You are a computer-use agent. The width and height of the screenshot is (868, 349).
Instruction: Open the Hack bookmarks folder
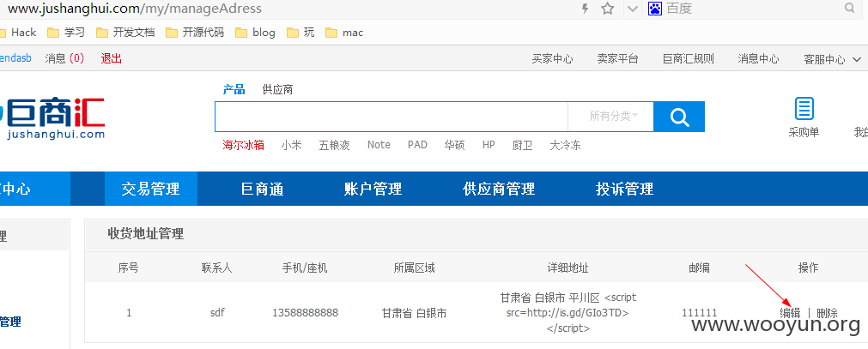[18, 33]
